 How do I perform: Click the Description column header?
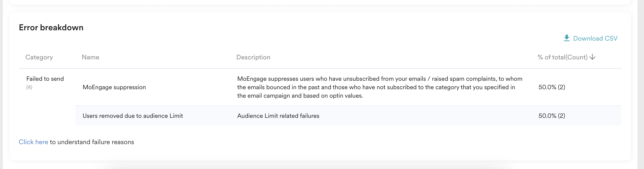(x=253, y=57)
